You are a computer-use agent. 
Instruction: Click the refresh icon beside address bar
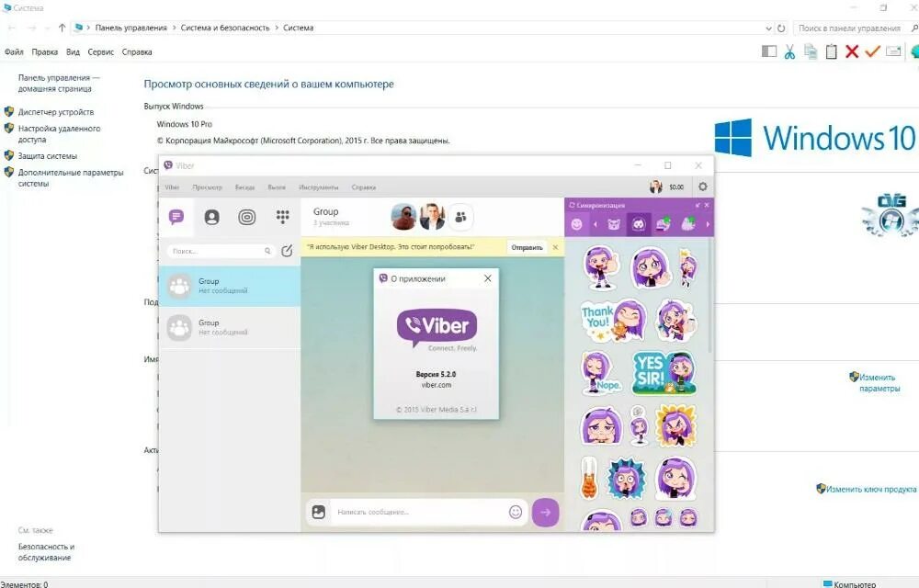(781, 28)
